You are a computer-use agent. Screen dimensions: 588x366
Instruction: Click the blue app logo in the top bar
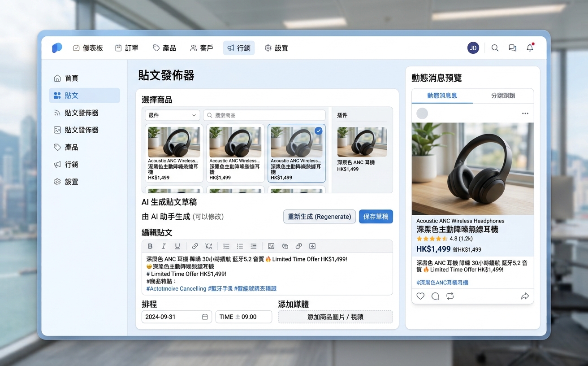point(57,48)
